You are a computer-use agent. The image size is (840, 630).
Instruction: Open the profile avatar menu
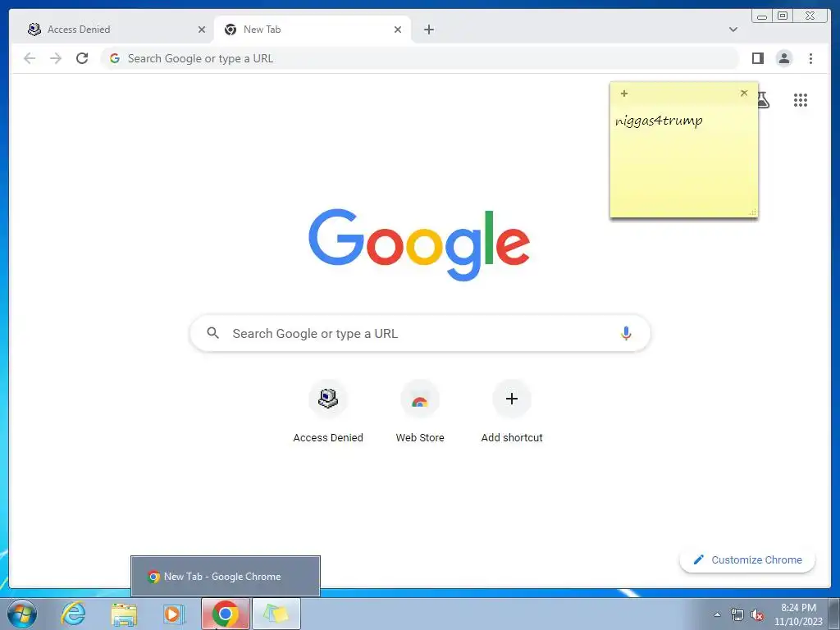pos(783,58)
